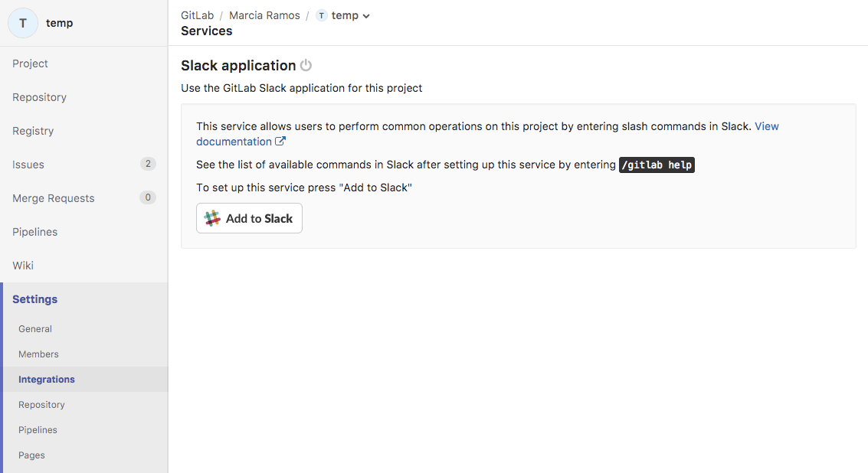
Task: Open the Issues section showing count 2
Action: tap(28, 164)
